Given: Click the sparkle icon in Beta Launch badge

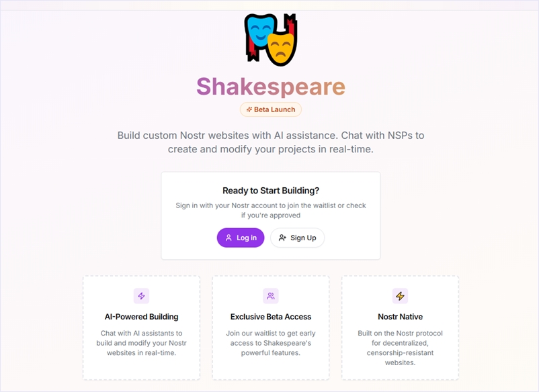Looking at the screenshot, I should coord(249,109).
